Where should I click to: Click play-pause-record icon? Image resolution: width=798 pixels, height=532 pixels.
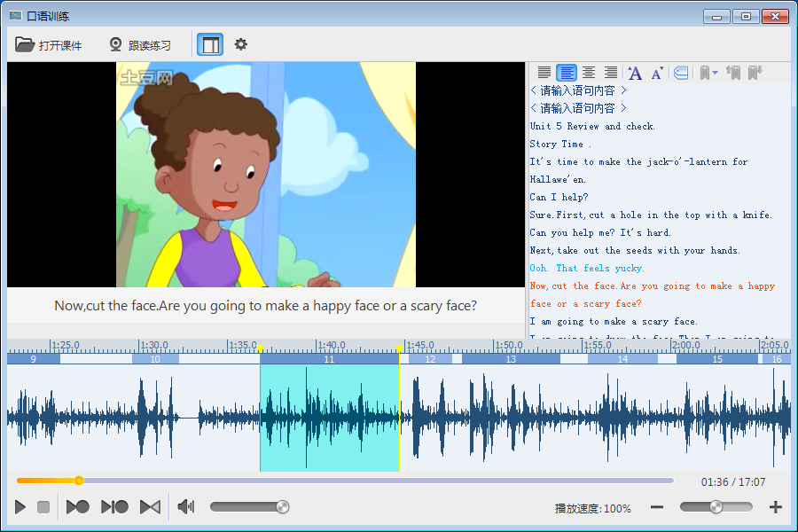(x=115, y=507)
